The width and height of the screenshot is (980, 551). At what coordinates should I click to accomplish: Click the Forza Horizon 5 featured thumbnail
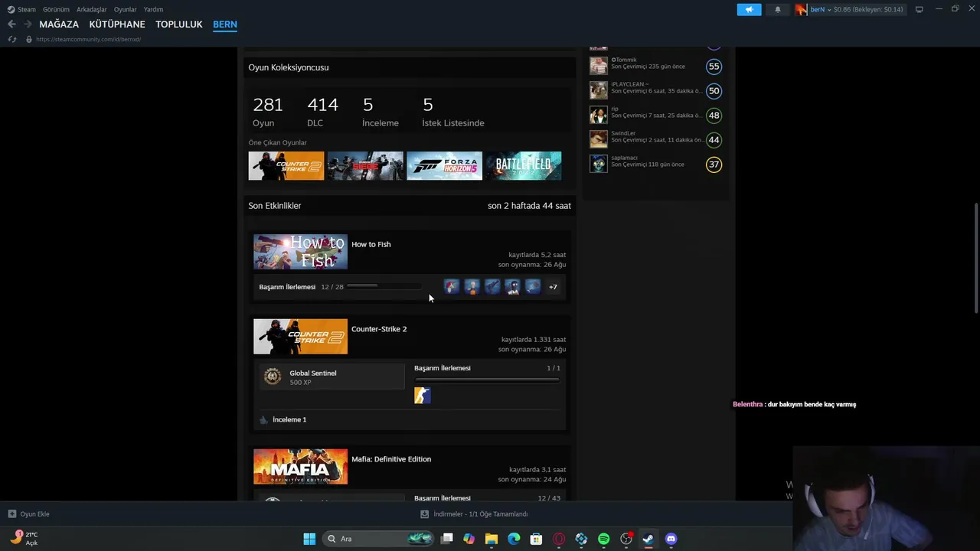coord(444,166)
